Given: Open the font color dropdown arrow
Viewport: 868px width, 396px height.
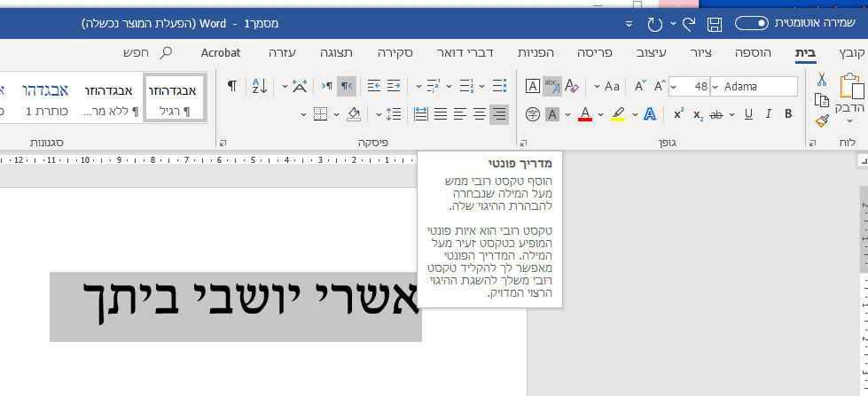Looking at the screenshot, I should [x=600, y=114].
